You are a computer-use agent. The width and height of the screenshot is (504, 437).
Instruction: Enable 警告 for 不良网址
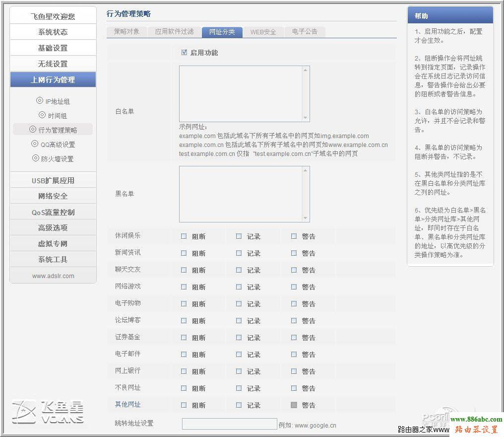tap(294, 388)
